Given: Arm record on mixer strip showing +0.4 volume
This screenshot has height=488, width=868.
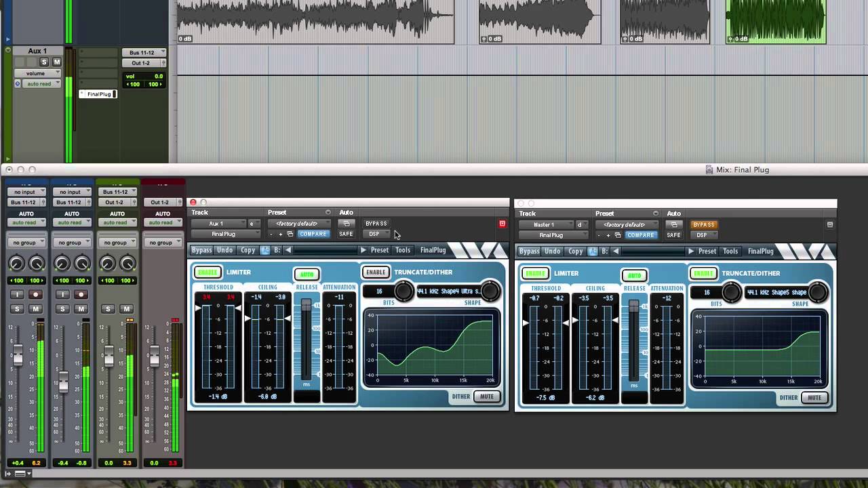Looking at the screenshot, I should coord(35,295).
